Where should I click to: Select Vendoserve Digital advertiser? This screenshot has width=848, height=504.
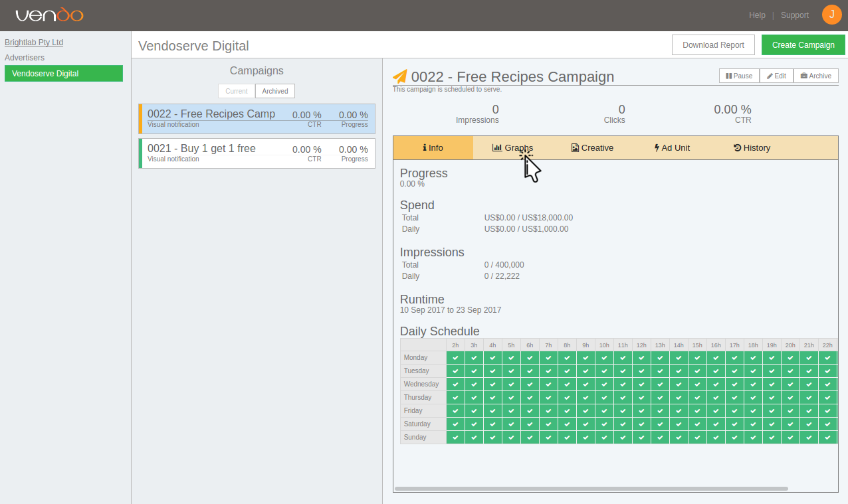[64, 74]
